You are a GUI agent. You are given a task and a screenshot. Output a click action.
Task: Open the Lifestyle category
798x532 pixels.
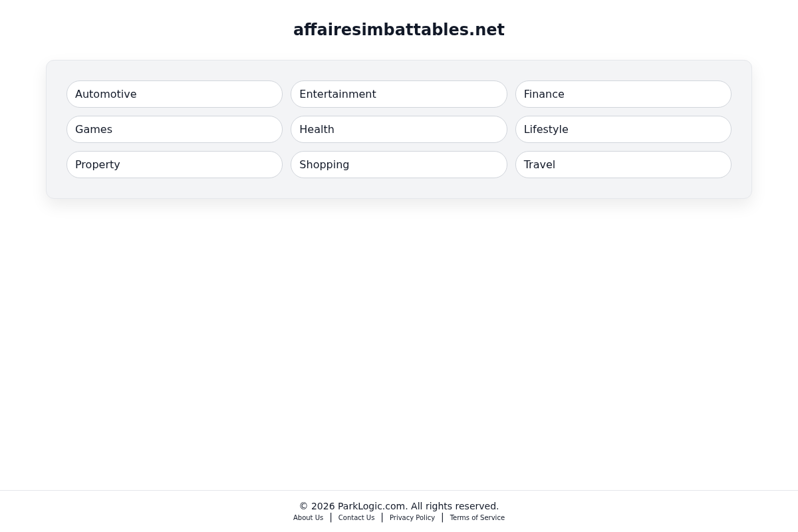pos(623,129)
